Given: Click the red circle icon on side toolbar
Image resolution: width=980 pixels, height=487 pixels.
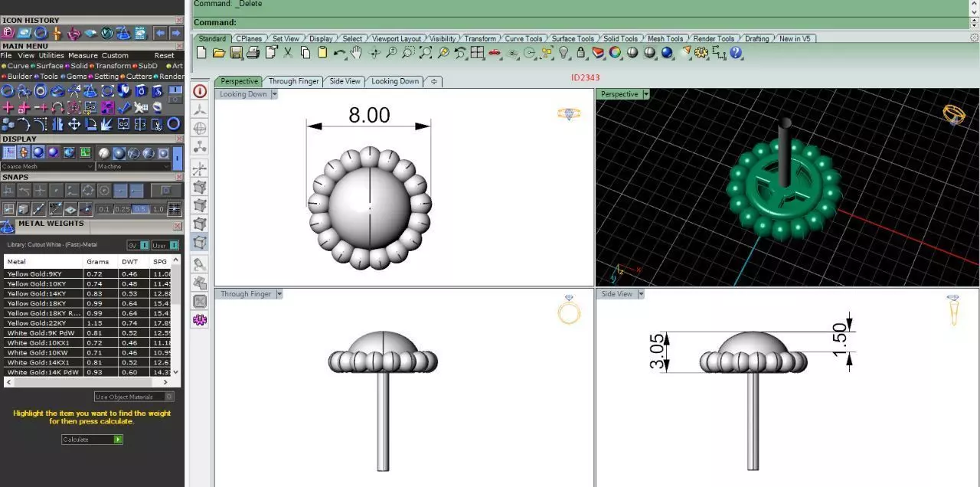Looking at the screenshot, I should 200,91.
